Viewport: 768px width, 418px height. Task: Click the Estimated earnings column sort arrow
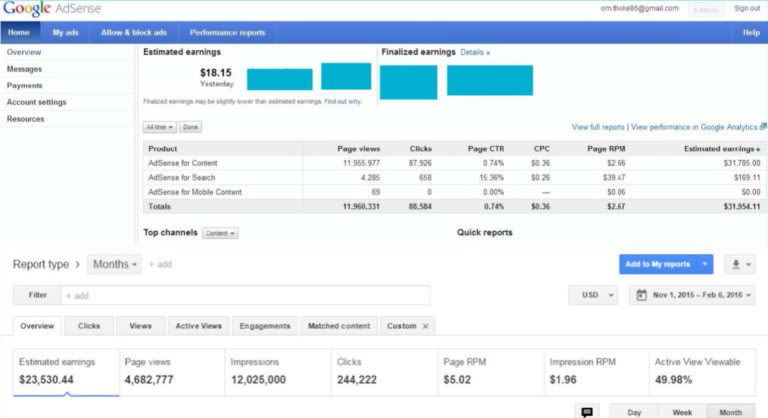click(758, 149)
